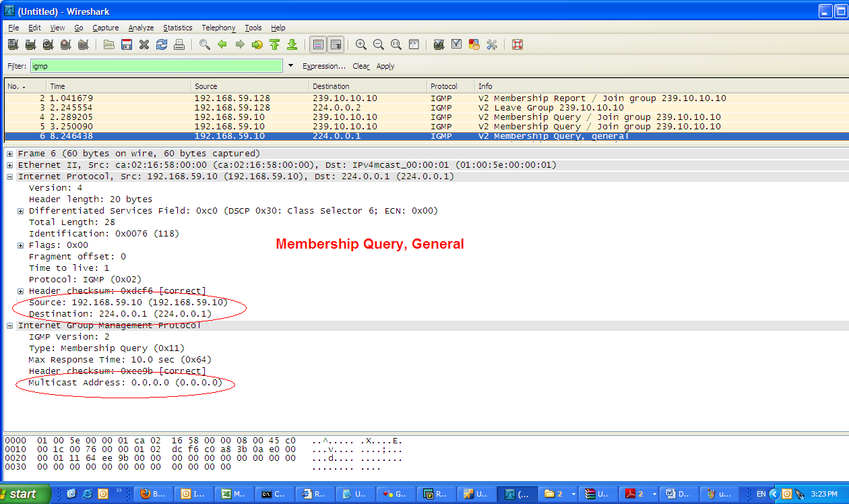This screenshot has height=504, width=849.
Task: Jump to the last packet
Action: click(292, 44)
